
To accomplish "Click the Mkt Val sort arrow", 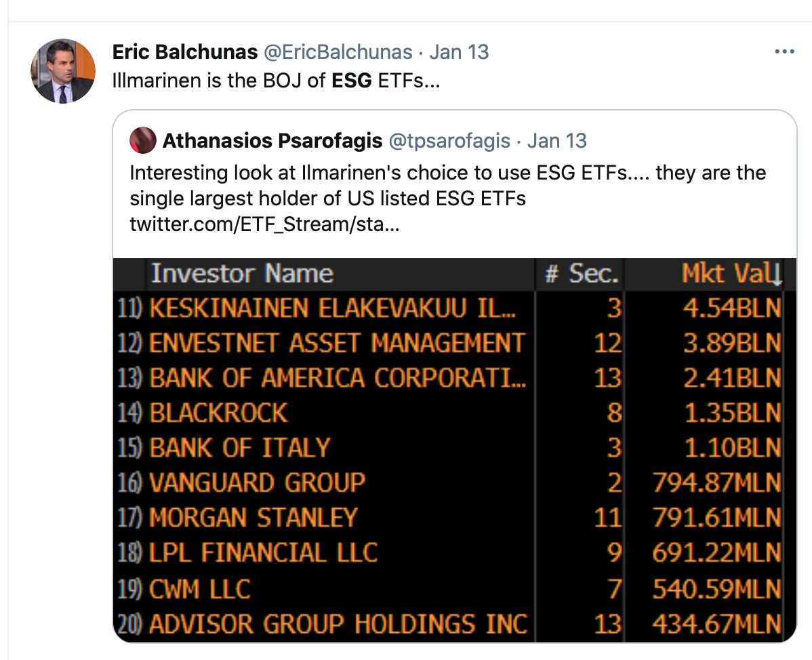I will click(x=777, y=274).
